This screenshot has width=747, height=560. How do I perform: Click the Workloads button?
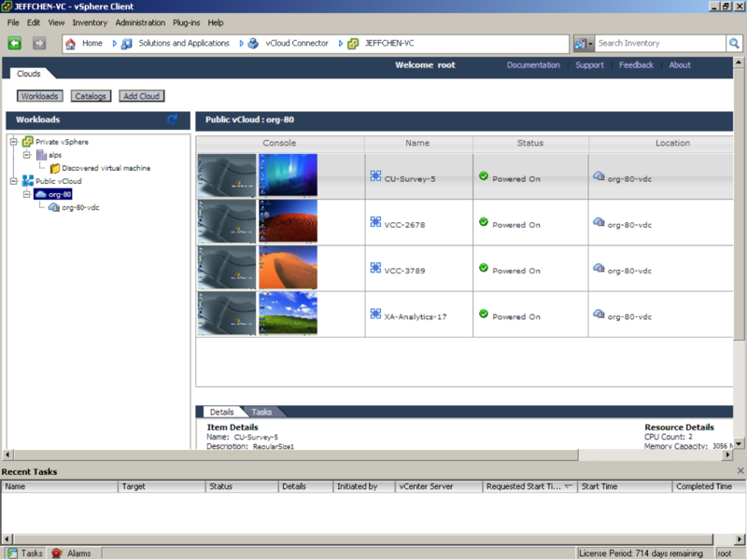tap(39, 96)
